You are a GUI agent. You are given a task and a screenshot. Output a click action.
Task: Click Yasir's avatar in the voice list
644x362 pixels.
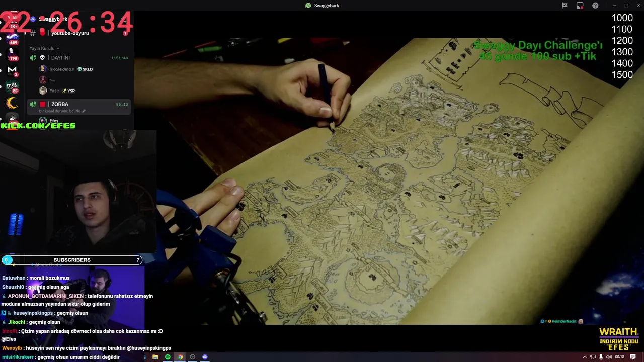click(x=43, y=90)
